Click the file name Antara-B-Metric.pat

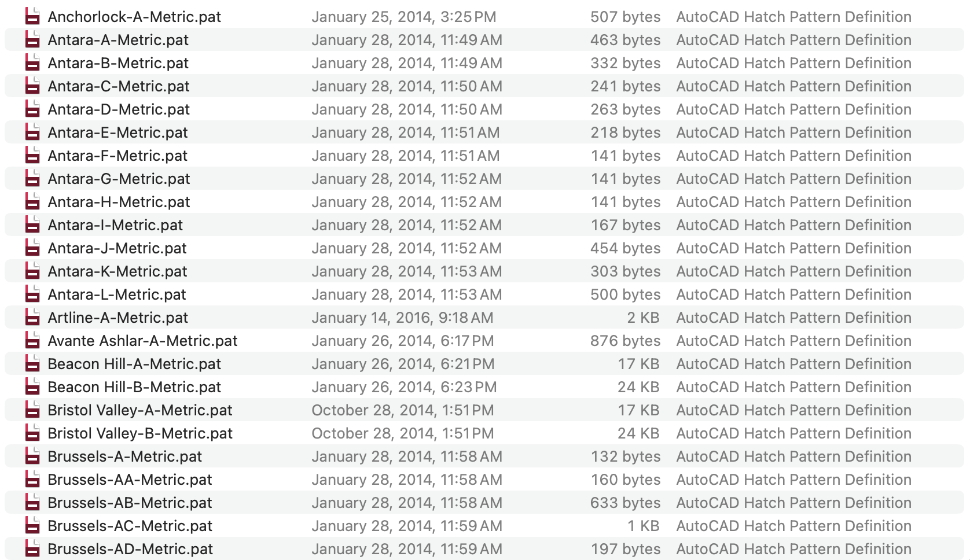118,63
